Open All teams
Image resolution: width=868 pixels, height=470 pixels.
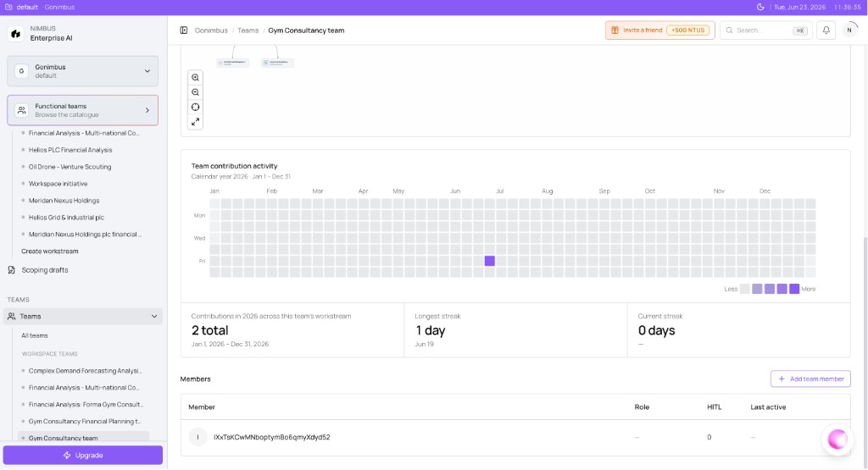[34, 335]
